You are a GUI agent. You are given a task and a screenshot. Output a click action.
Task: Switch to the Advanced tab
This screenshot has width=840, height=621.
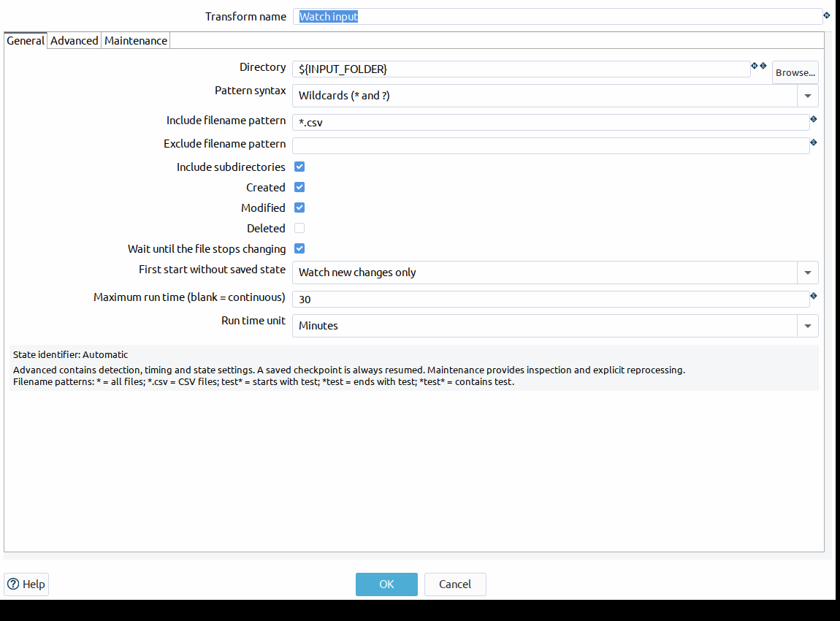coord(74,41)
